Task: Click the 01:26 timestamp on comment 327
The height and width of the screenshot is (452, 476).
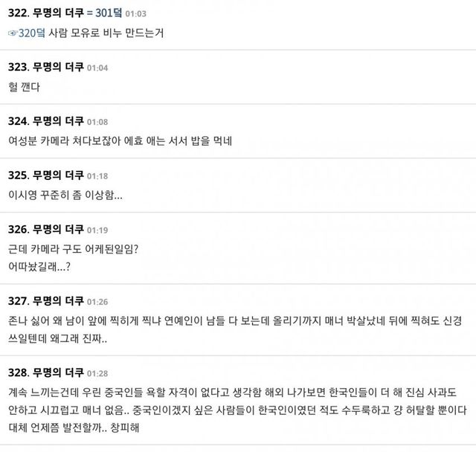Action: [x=97, y=302]
